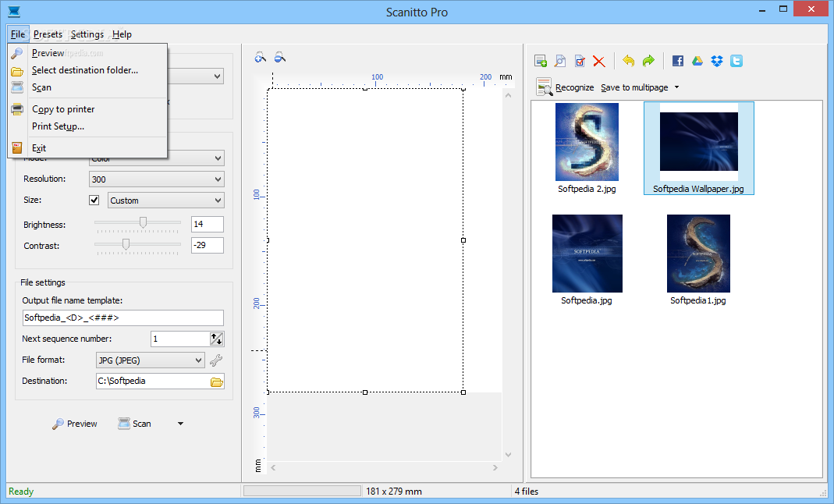Click the Destination path field C:\Softpedia
This screenshot has width=834, height=504.
[x=153, y=382]
